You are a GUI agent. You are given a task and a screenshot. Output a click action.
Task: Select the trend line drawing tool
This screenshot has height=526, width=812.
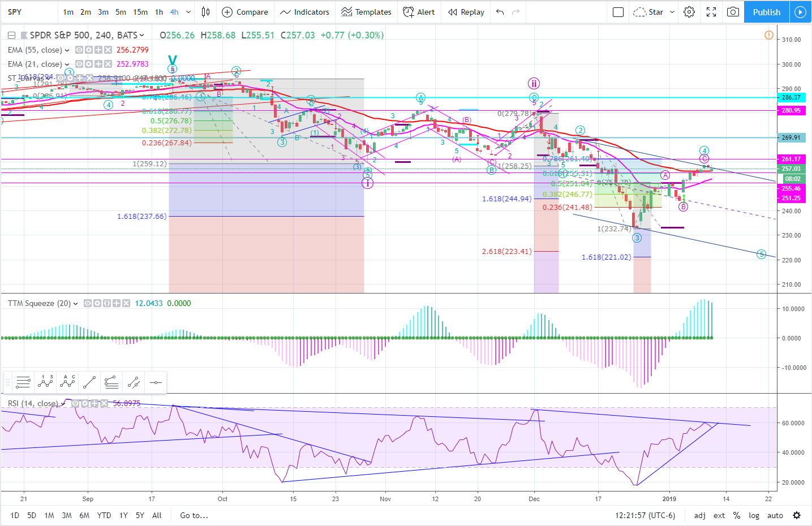[89, 382]
